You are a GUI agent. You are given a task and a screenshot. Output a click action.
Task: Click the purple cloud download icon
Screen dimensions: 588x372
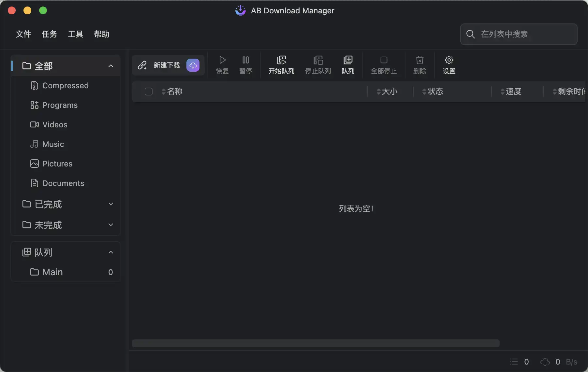click(193, 65)
